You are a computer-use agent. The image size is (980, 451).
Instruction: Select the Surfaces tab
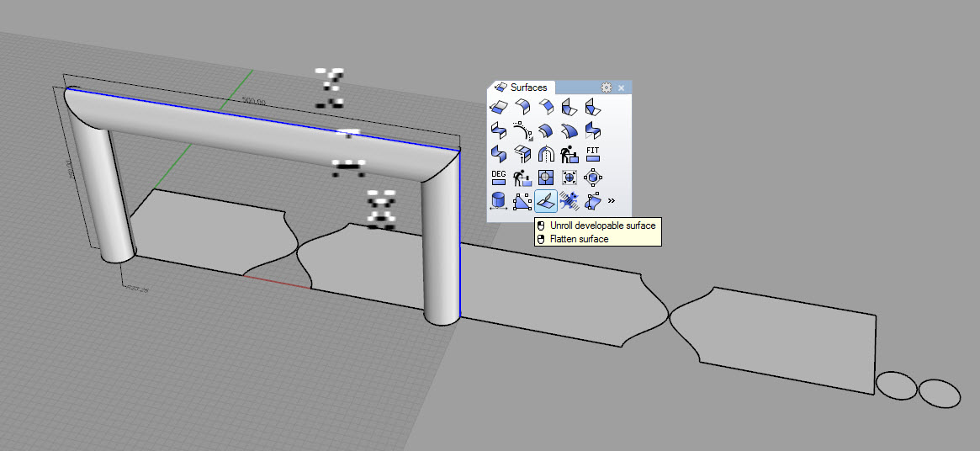tap(521, 88)
